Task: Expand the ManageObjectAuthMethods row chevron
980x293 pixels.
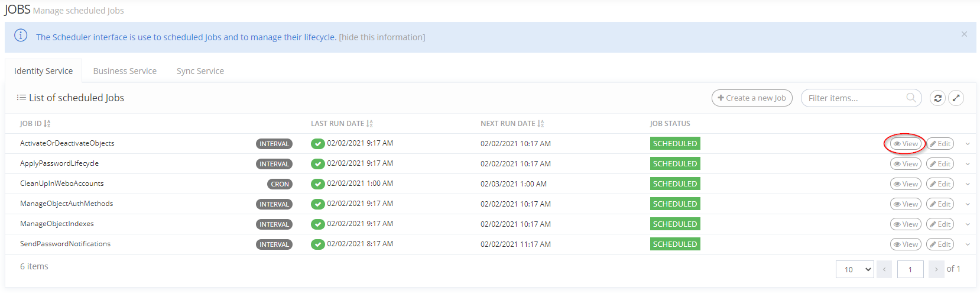Action: (968, 204)
